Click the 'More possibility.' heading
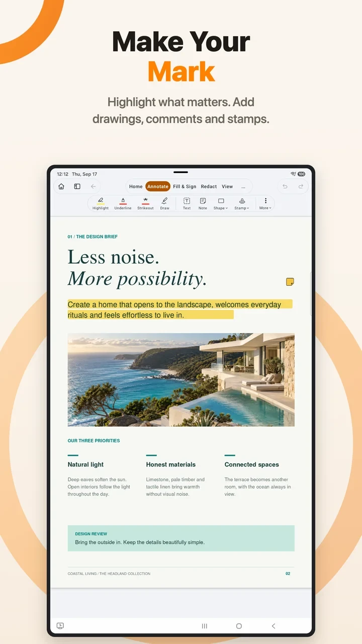Viewport: 362px width, 644px height. pyautogui.click(x=137, y=279)
